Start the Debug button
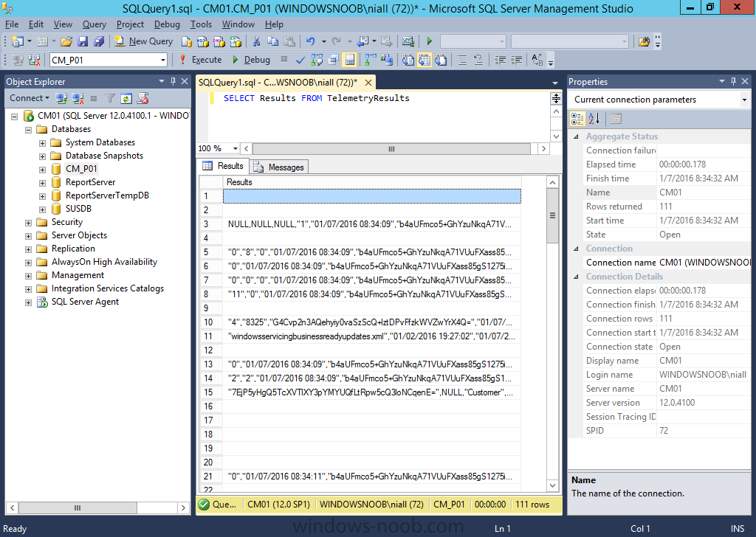The height and width of the screenshot is (537, 756). 251,60
